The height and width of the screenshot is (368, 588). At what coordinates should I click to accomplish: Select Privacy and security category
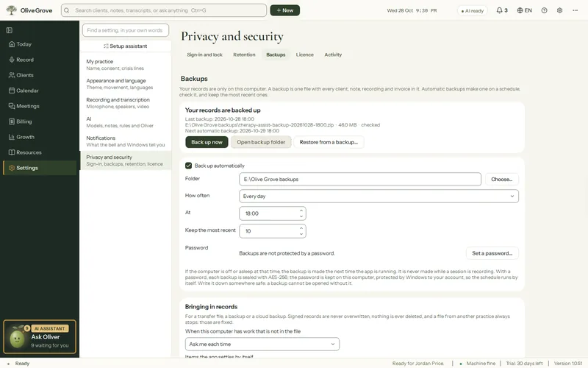tap(126, 160)
